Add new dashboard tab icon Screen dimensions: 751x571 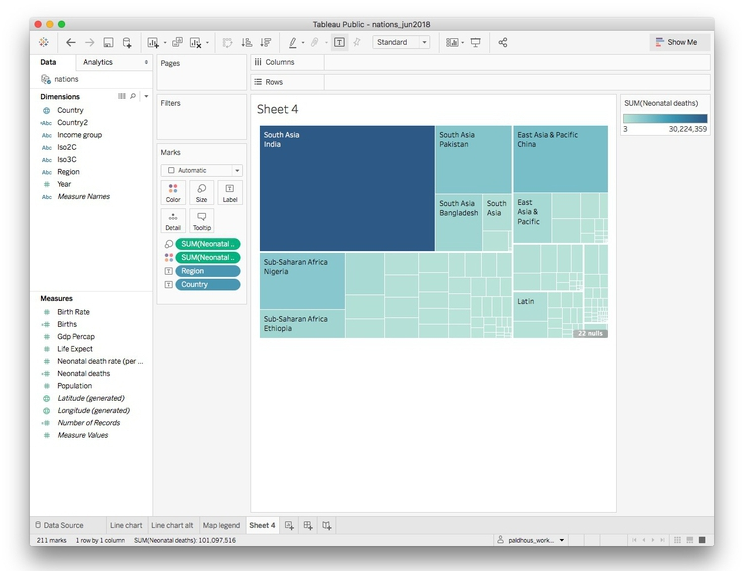click(308, 525)
